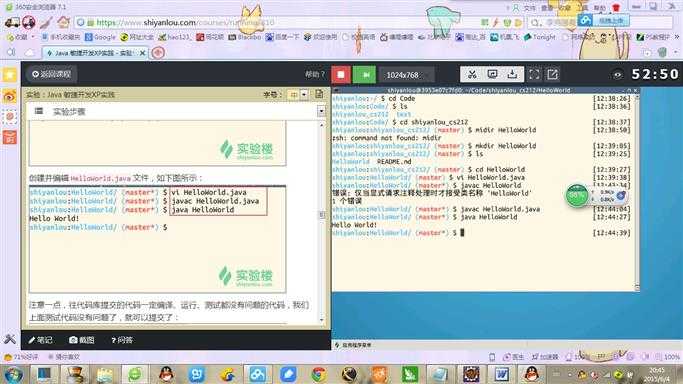Click the broom clean icon in browser toolbar
This screenshot has height=384, width=683.
(x=46, y=22)
